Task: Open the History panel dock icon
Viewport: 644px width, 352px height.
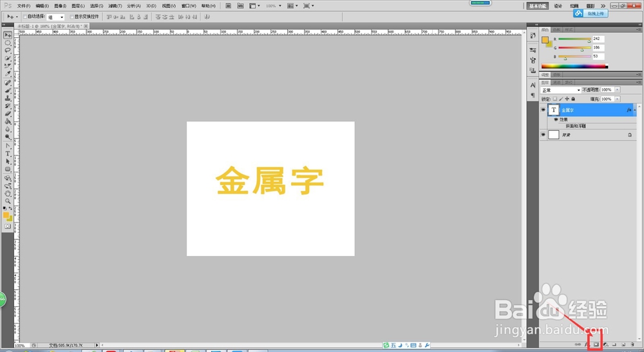Action: (x=533, y=35)
